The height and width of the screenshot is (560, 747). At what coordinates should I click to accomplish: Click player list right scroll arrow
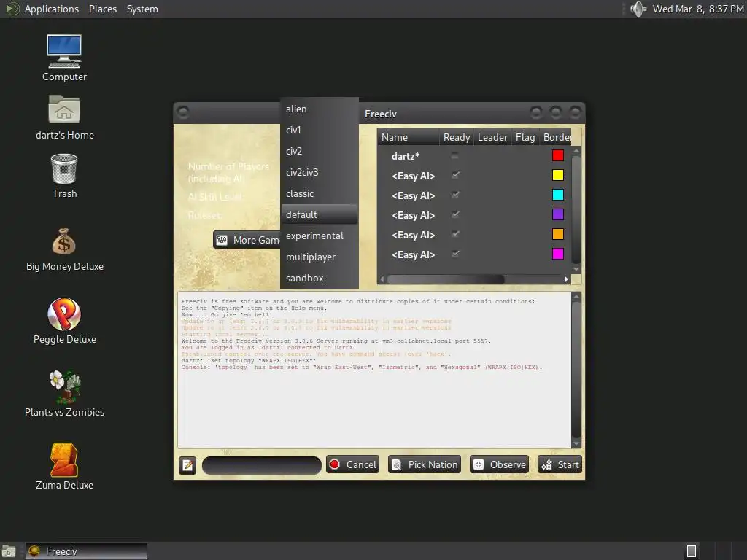566,279
